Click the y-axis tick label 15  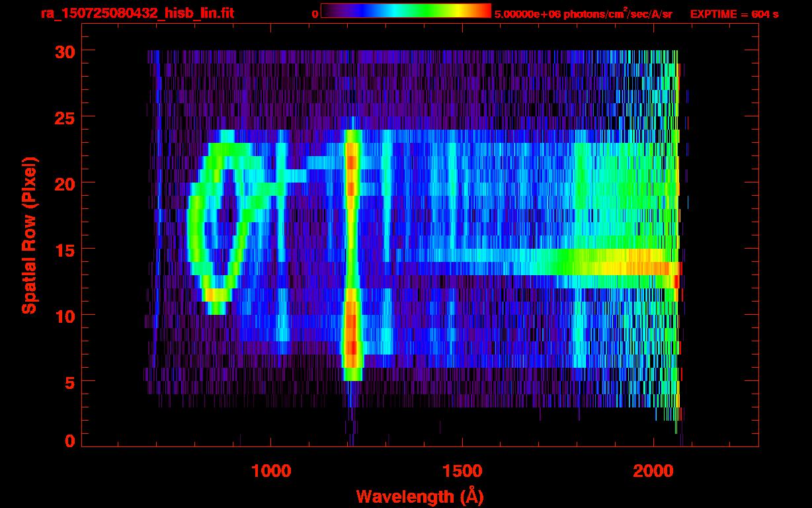[x=65, y=249]
